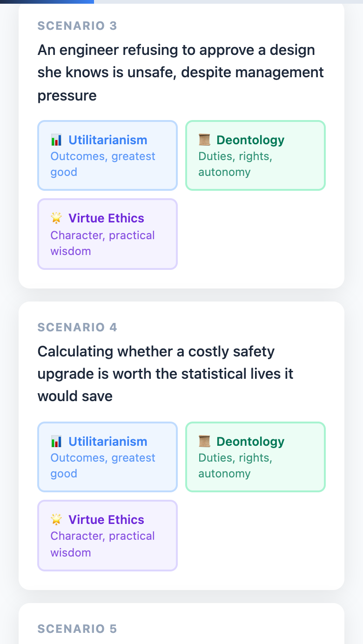Screen dimensions: 363x644
Task: Click "Outcomes, greatest good" text in Scenario 3
Action: [103, 164]
